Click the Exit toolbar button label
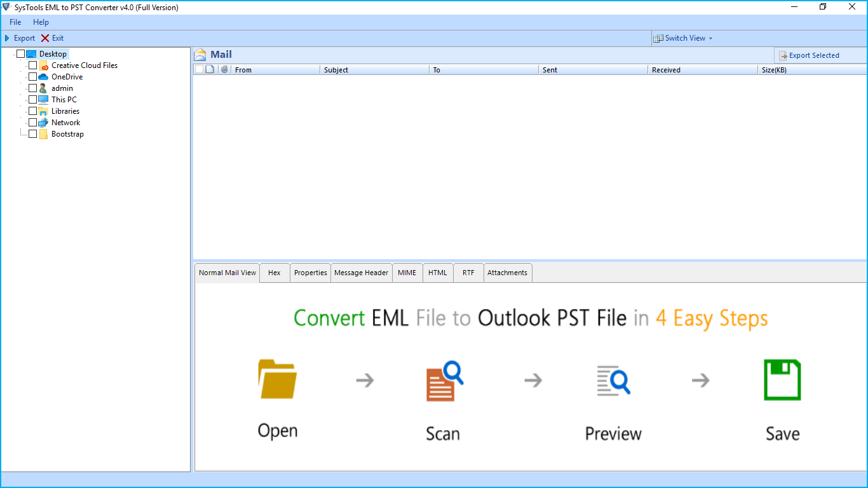This screenshot has height=488, width=868. pyautogui.click(x=58, y=38)
